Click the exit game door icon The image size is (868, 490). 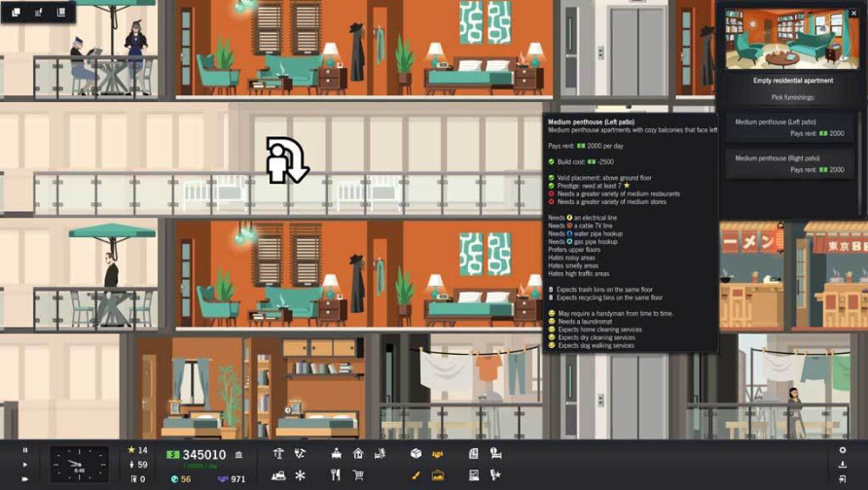tap(843, 478)
